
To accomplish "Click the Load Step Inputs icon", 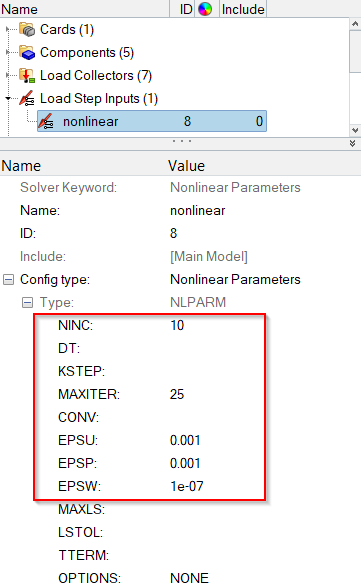I will (x=27, y=98).
